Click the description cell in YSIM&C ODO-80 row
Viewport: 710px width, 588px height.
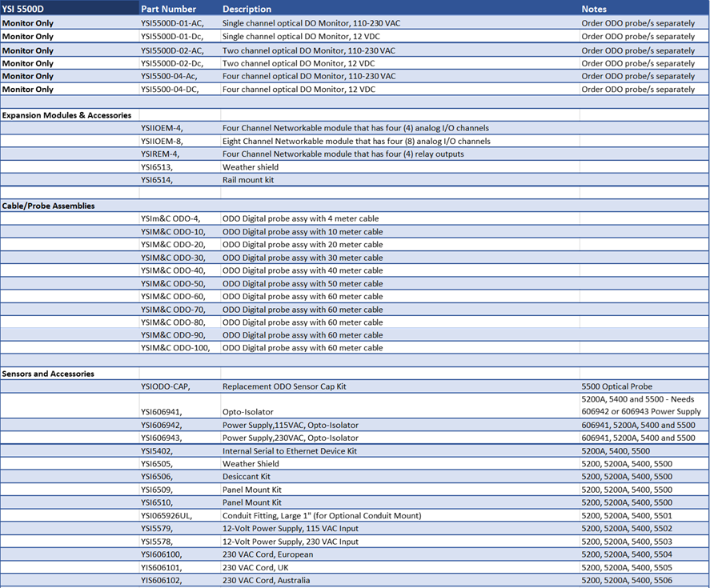point(303,322)
